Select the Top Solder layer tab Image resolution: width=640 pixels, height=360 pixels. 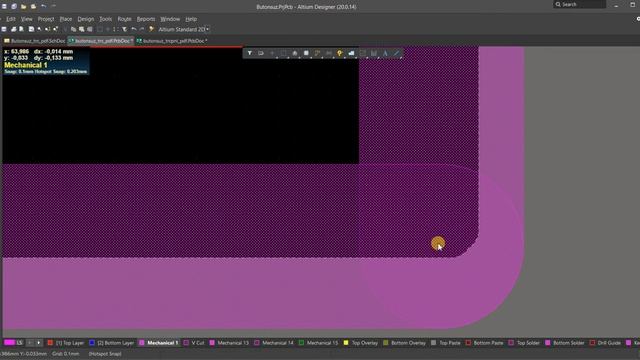click(x=524, y=343)
